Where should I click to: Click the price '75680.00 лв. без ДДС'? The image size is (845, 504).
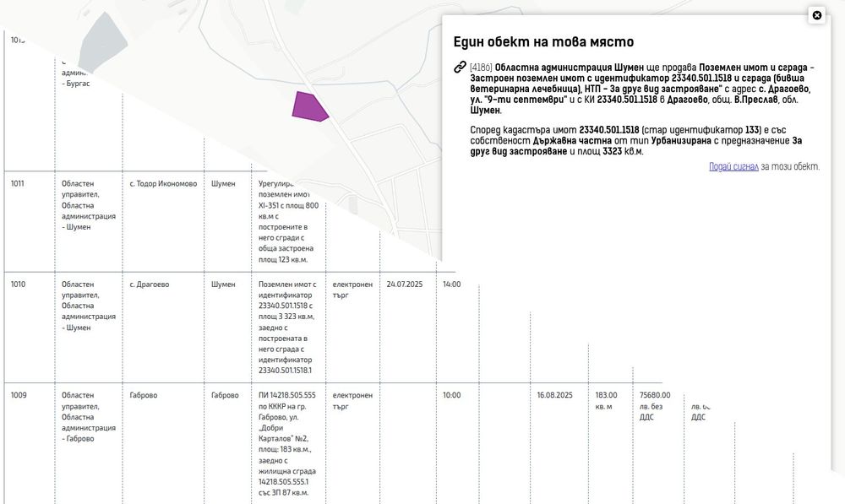pyautogui.click(x=655, y=406)
